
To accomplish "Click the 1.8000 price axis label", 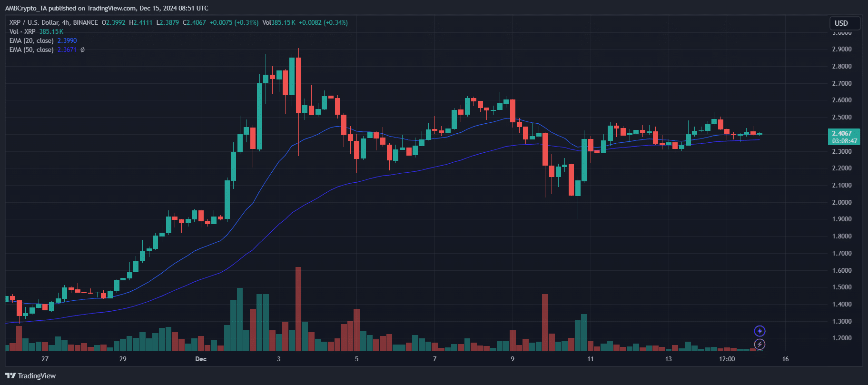I will coord(841,236).
